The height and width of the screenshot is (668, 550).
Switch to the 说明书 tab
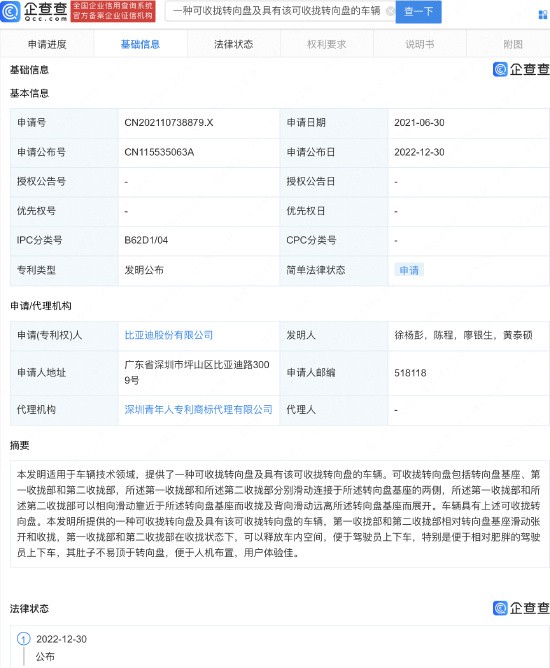(420, 44)
